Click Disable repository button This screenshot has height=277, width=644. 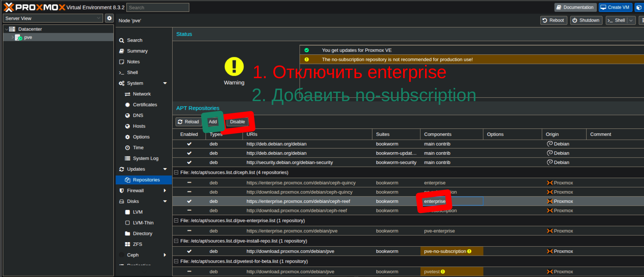click(x=238, y=122)
